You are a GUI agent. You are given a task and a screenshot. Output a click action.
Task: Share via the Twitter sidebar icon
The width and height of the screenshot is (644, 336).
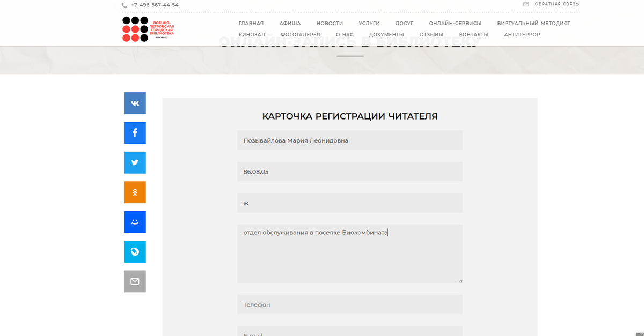click(135, 162)
